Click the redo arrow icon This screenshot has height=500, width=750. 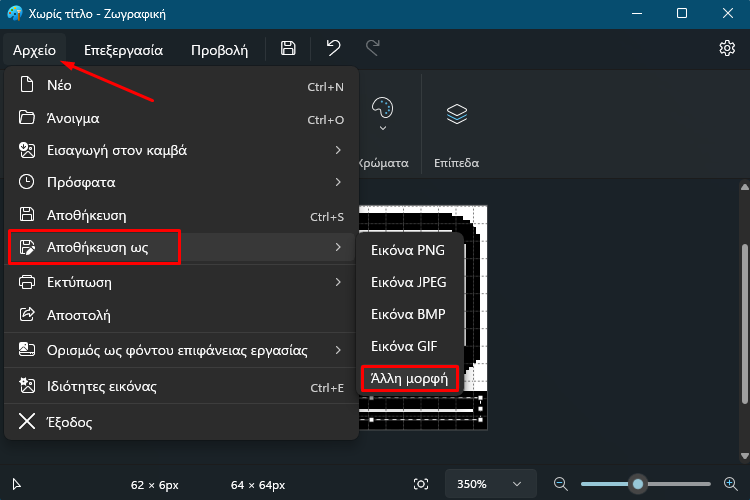tap(373, 48)
